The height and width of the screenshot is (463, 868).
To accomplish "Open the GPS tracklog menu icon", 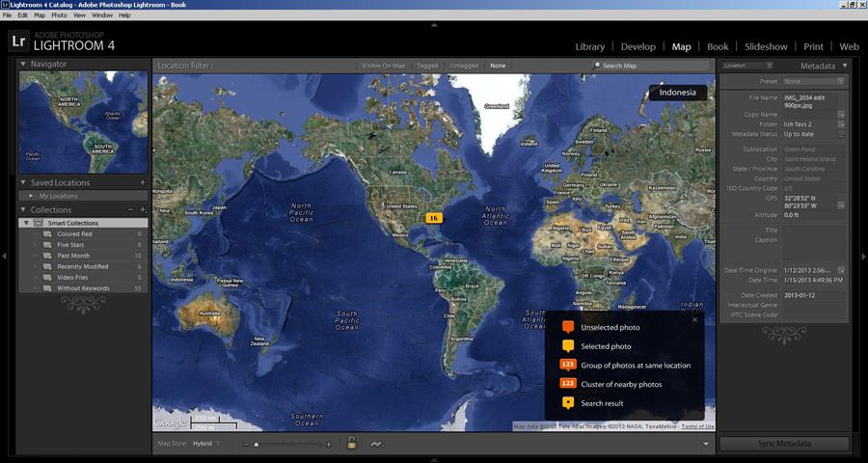I will tap(377, 444).
